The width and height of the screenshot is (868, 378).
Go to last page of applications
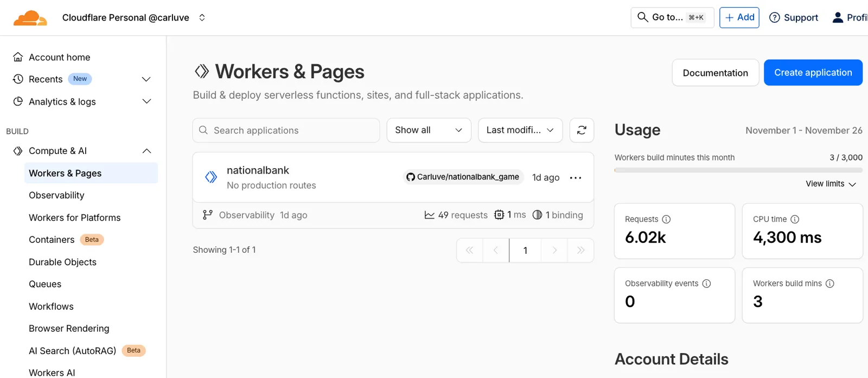(580, 250)
